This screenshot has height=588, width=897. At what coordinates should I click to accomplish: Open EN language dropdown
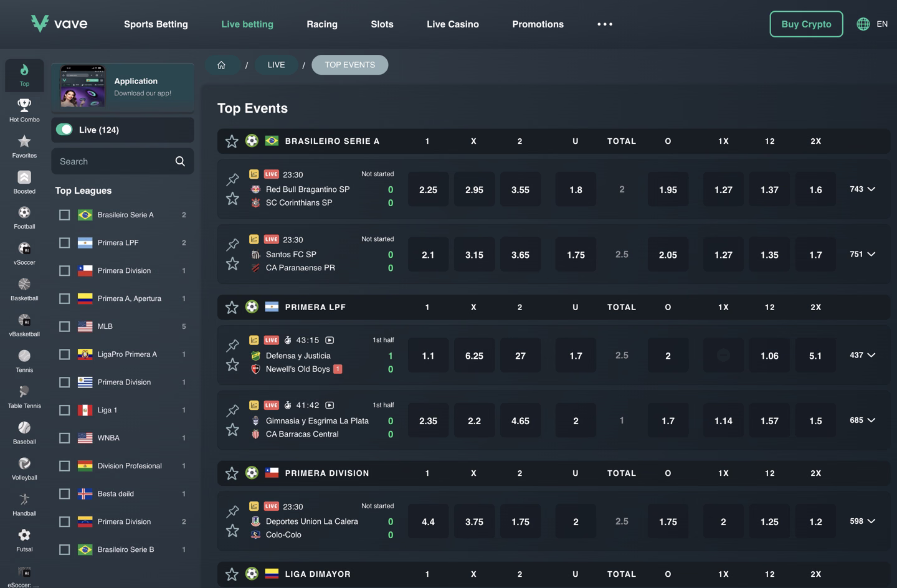(882, 24)
